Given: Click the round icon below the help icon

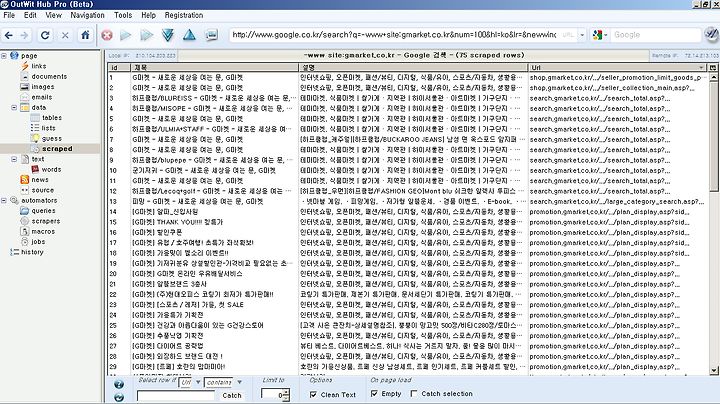Looking at the screenshot, I should pos(118,398).
